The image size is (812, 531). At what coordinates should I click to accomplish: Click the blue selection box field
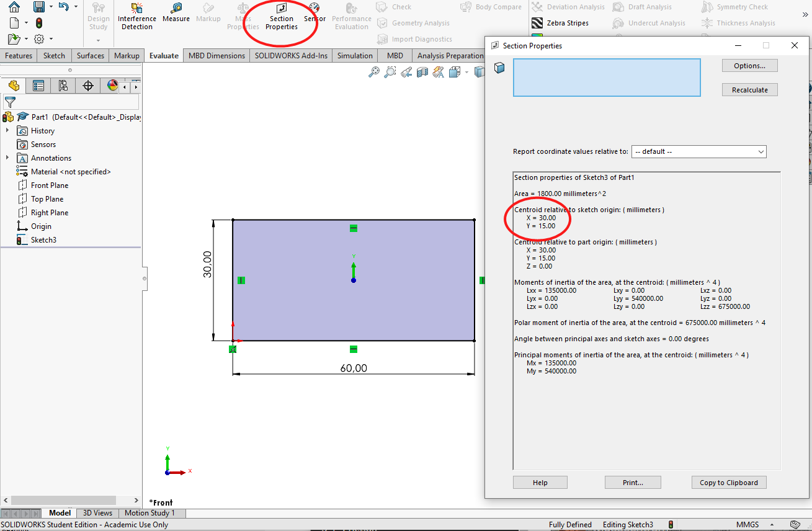pyautogui.click(x=606, y=78)
